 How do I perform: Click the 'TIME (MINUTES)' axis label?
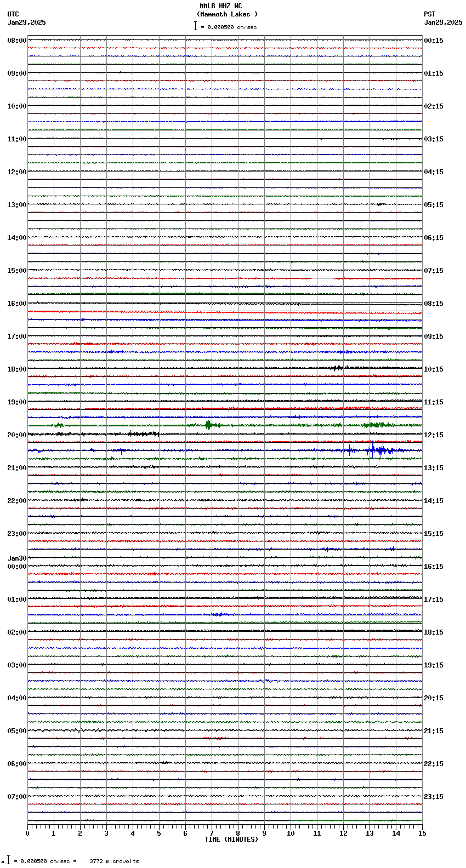pyautogui.click(x=231, y=840)
